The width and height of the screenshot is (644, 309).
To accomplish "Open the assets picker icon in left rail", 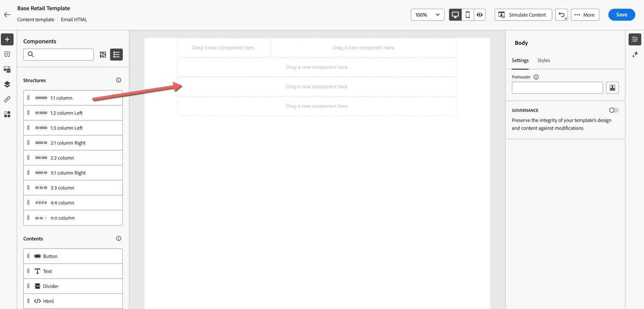I will point(7,69).
